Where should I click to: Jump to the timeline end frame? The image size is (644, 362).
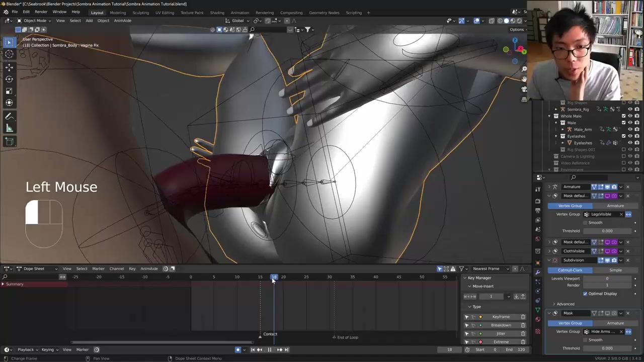pyautogui.click(x=286, y=350)
